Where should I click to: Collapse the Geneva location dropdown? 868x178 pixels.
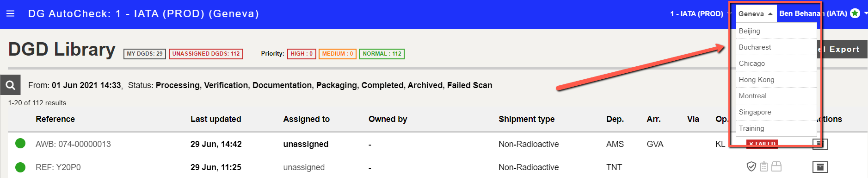(756, 14)
